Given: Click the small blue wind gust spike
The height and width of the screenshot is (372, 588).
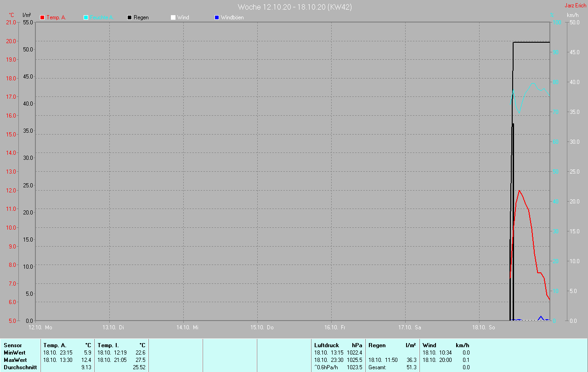Looking at the screenshot, I should [541, 317].
